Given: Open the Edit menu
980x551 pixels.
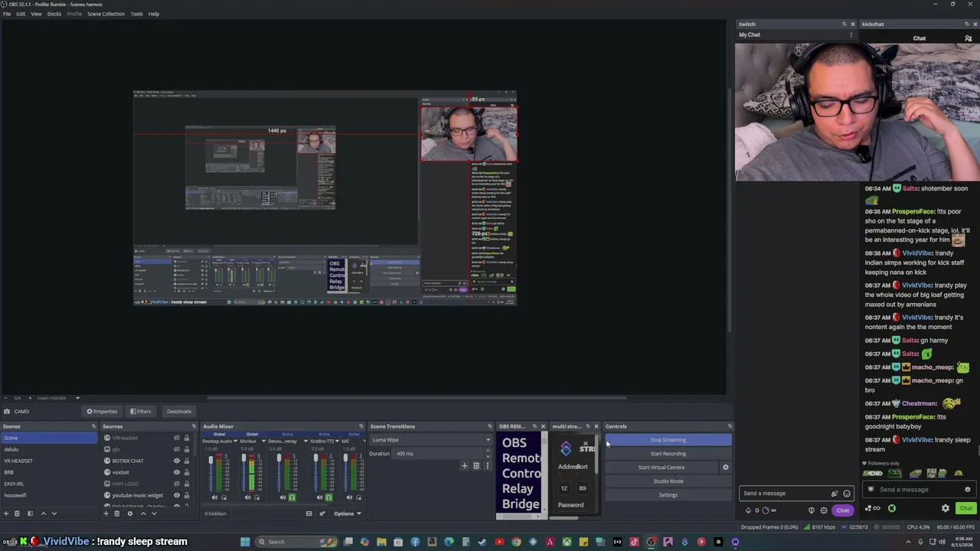Looking at the screenshot, I should (x=21, y=14).
